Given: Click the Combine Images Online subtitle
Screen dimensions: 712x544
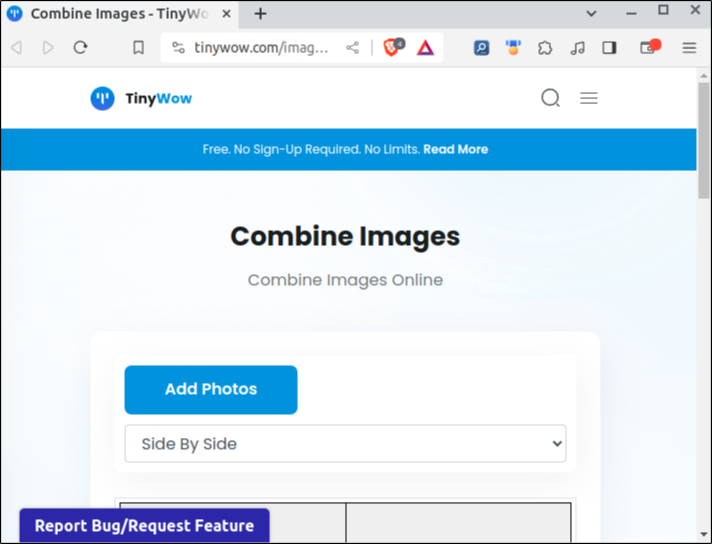Looking at the screenshot, I should [x=345, y=280].
